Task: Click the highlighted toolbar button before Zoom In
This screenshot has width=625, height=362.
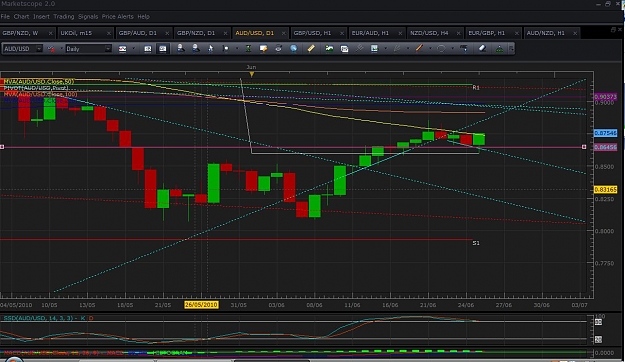Action: tap(162, 49)
